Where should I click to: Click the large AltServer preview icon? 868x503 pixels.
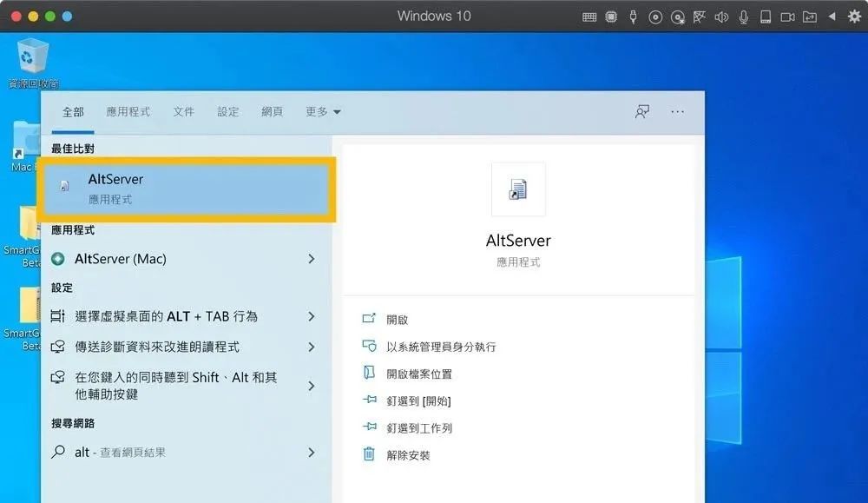(518, 189)
